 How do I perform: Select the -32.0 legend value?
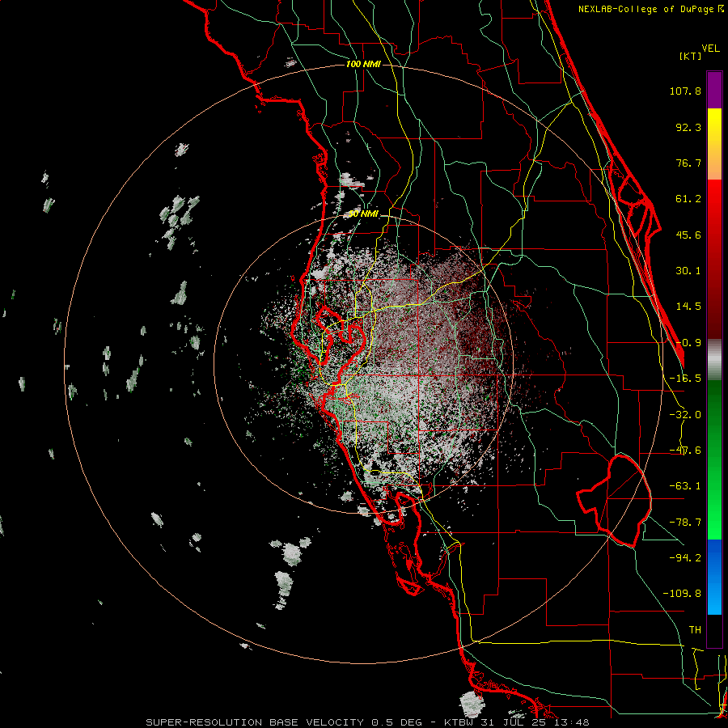(685, 415)
